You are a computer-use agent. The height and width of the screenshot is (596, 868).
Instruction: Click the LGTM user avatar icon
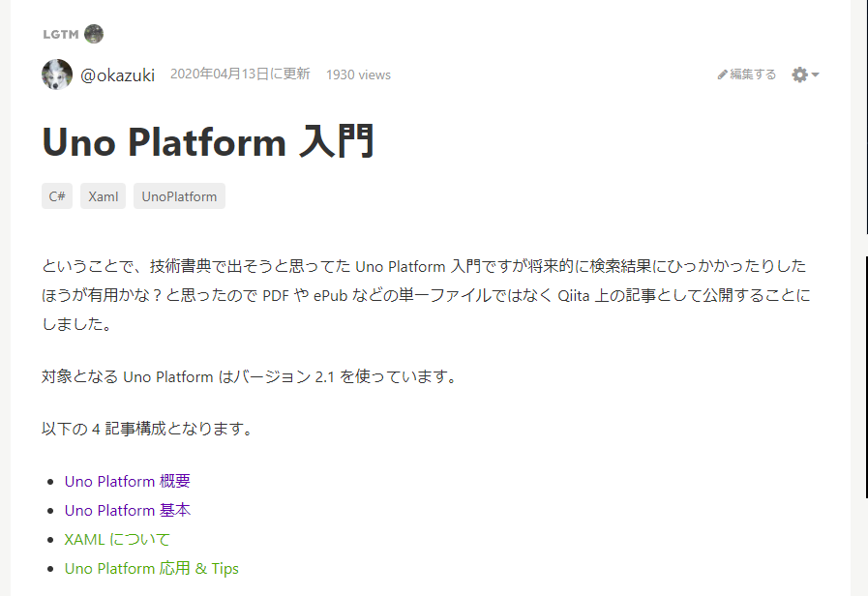pos(94,34)
